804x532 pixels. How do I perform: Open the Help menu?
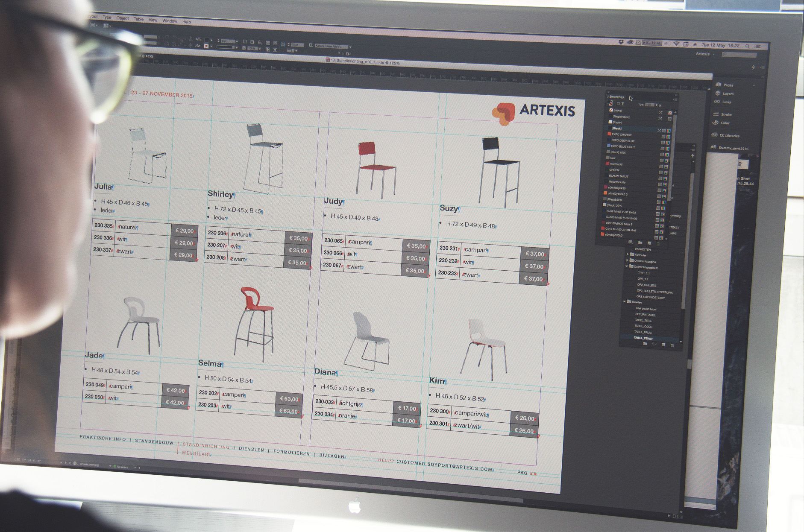187,21
